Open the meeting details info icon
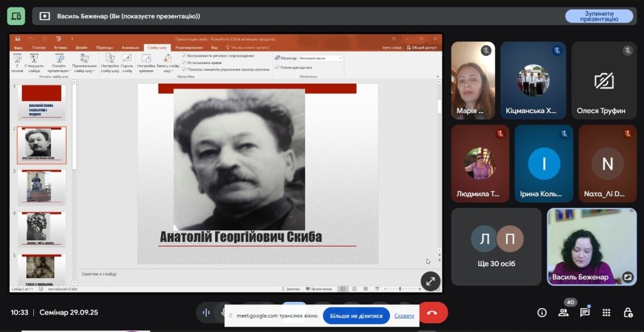 click(x=541, y=313)
